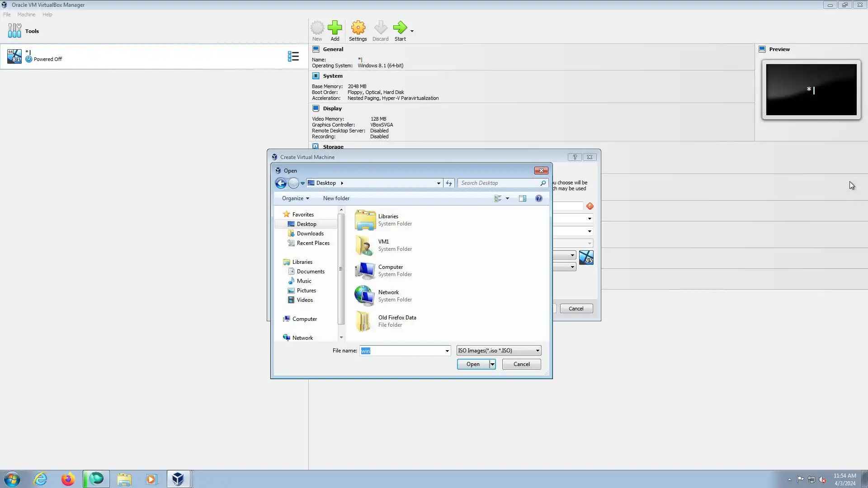The width and height of the screenshot is (868, 488).
Task: Click the Add machine toolbar icon
Action: [x=335, y=28]
